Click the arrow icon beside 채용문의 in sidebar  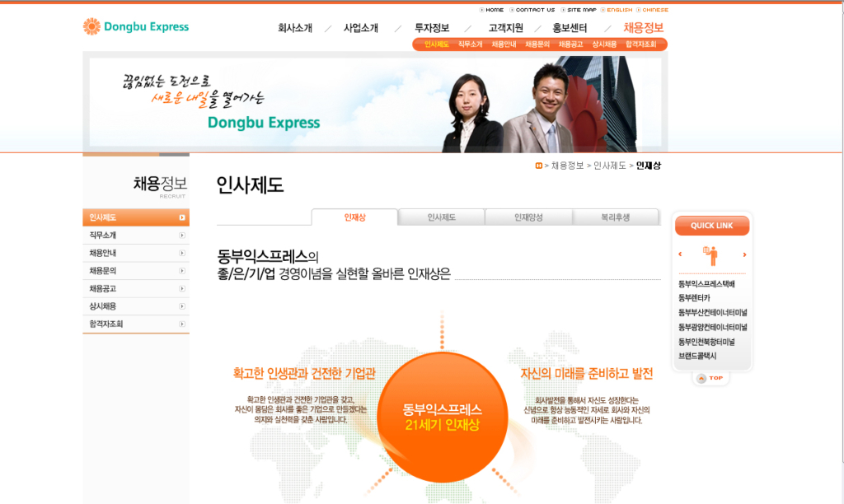[x=182, y=271]
